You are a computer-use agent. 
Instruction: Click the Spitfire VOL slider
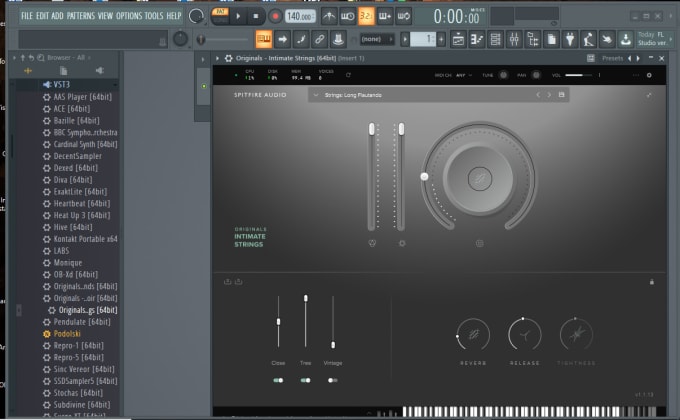[579, 75]
